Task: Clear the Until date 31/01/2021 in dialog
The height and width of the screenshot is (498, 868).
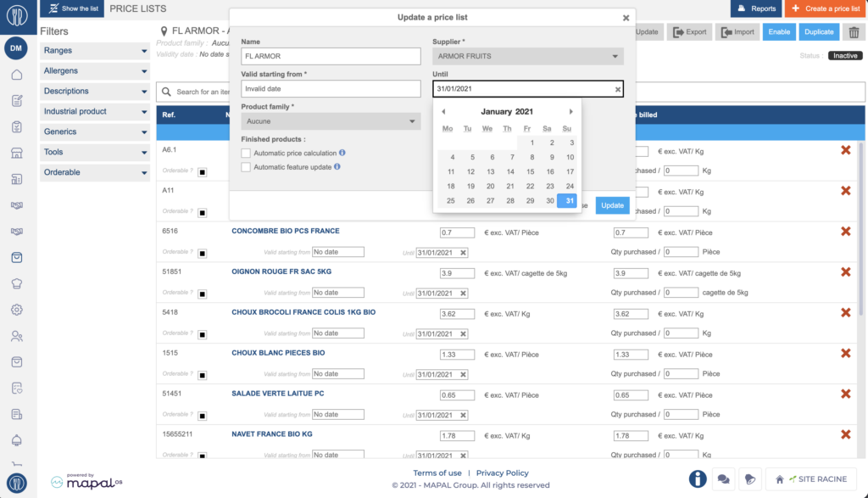Action: point(618,89)
